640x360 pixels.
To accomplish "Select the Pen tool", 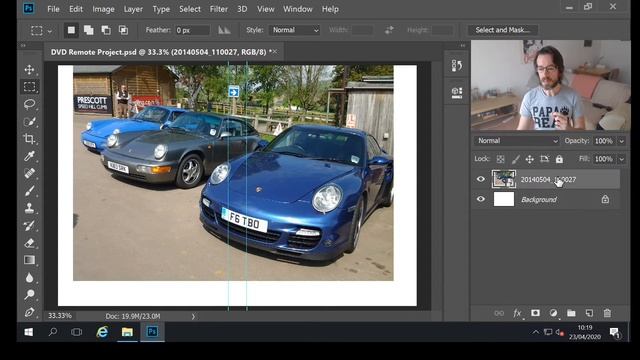I will coord(29,312).
